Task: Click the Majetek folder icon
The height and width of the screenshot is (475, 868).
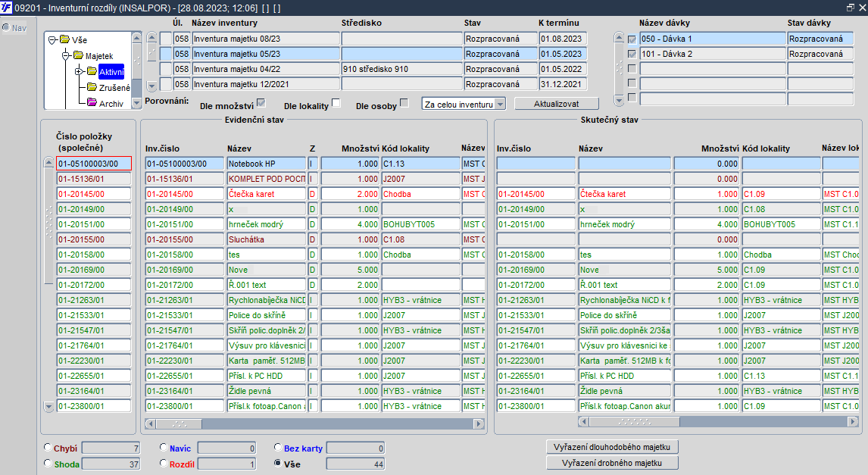Action: tap(79, 55)
